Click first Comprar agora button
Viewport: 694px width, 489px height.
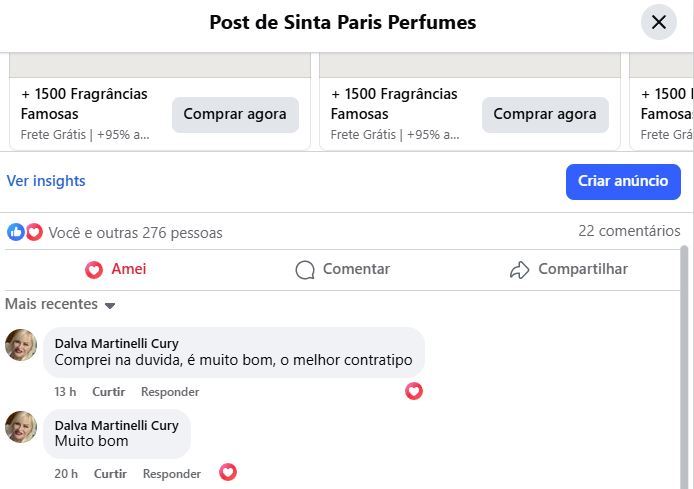coord(235,114)
